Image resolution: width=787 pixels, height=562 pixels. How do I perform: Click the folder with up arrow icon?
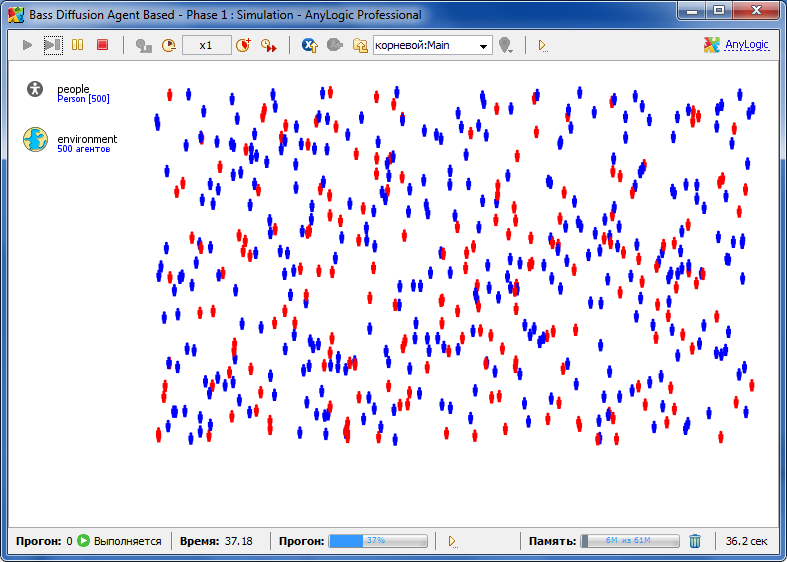360,46
